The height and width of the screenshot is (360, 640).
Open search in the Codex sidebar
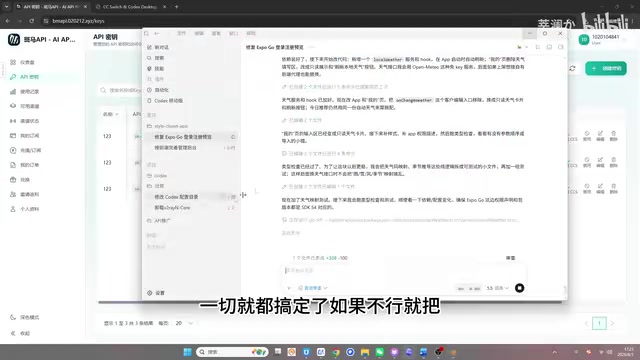156,58
